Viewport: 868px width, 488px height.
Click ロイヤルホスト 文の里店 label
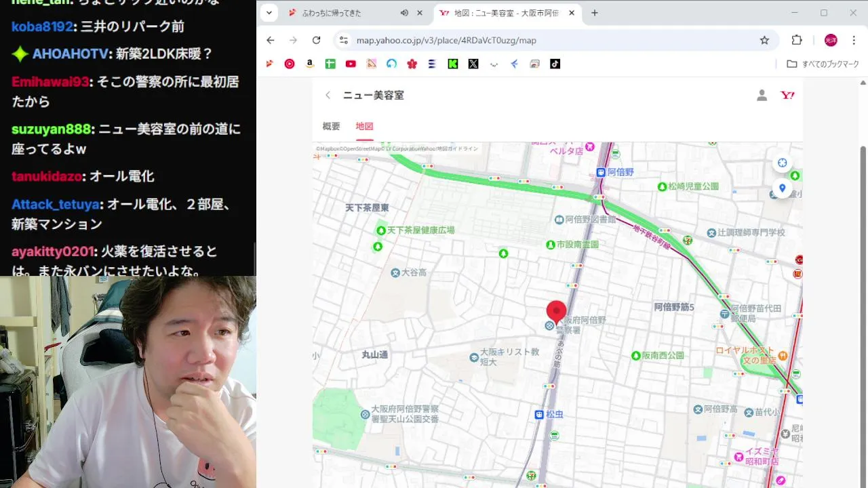746,355
